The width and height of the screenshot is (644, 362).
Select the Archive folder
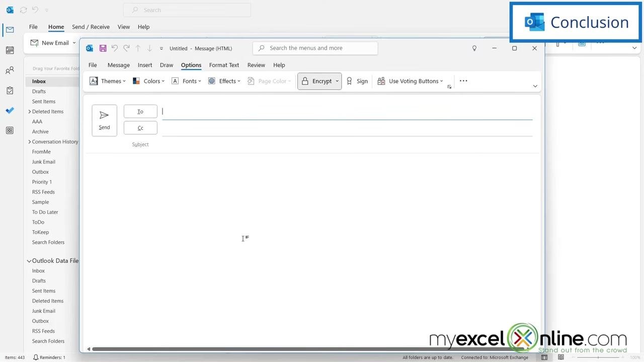tap(40, 132)
